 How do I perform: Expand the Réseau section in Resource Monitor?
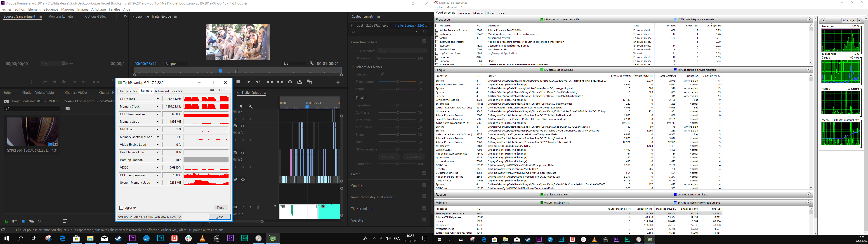(808, 195)
